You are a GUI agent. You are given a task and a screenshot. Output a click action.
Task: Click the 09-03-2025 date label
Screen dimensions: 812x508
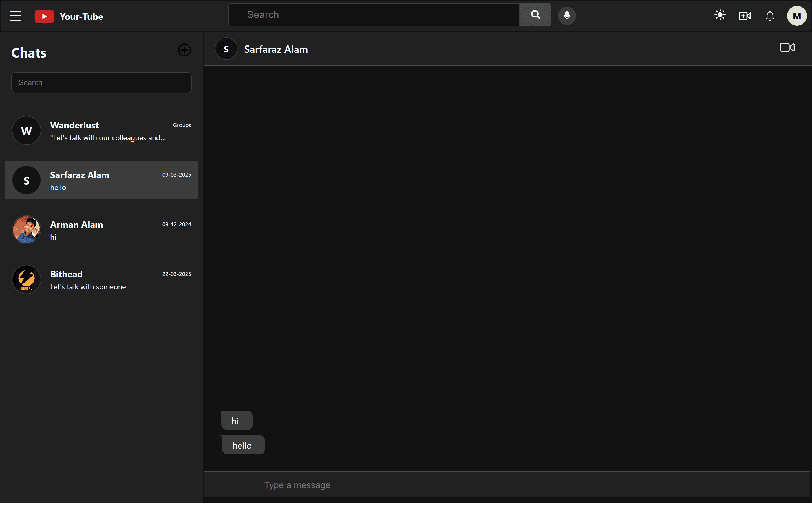pyautogui.click(x=176, y=175)
